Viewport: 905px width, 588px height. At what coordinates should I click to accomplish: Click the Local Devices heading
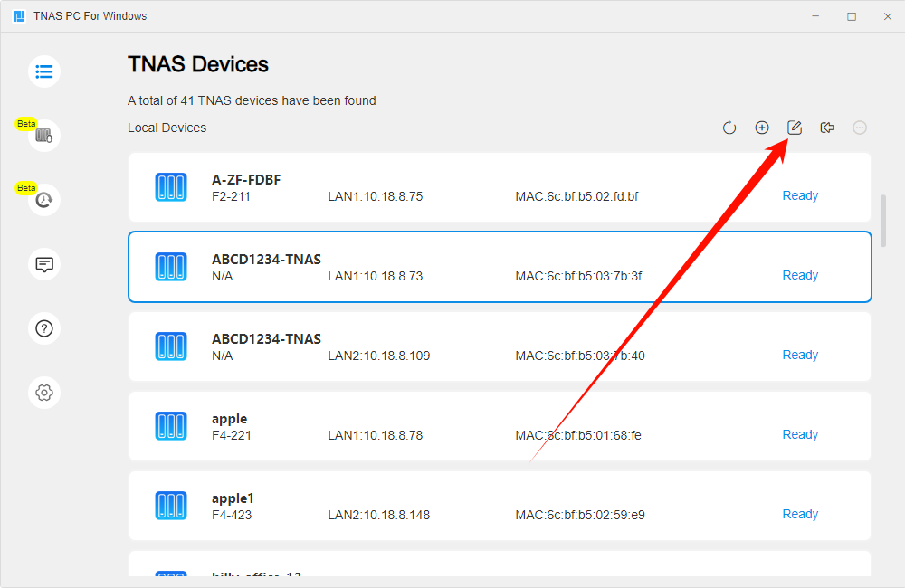pos(167,128)
